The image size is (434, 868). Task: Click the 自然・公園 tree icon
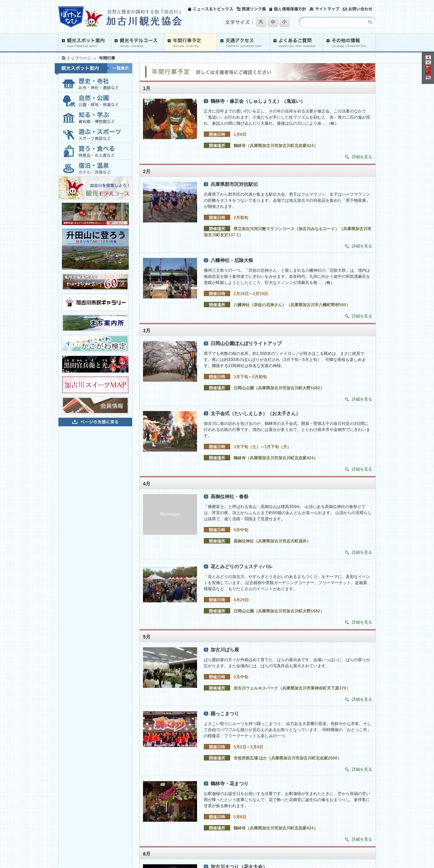(68, 100)
